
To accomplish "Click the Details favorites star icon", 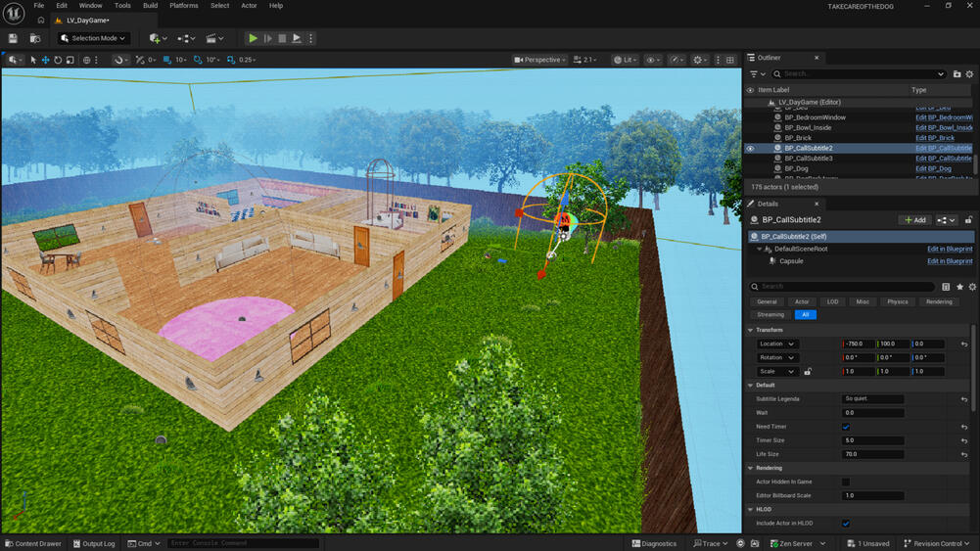I will 959,287.
